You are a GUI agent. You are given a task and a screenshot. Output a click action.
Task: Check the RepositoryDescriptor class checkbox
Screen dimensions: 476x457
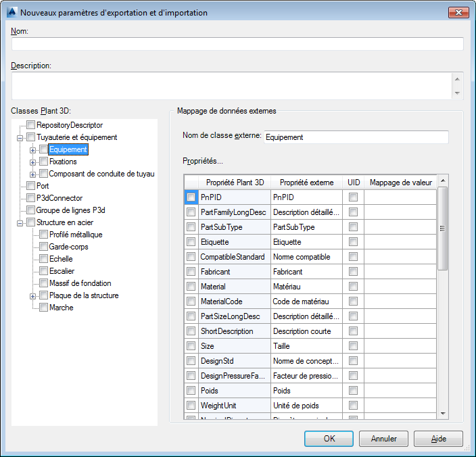[31, 125]
